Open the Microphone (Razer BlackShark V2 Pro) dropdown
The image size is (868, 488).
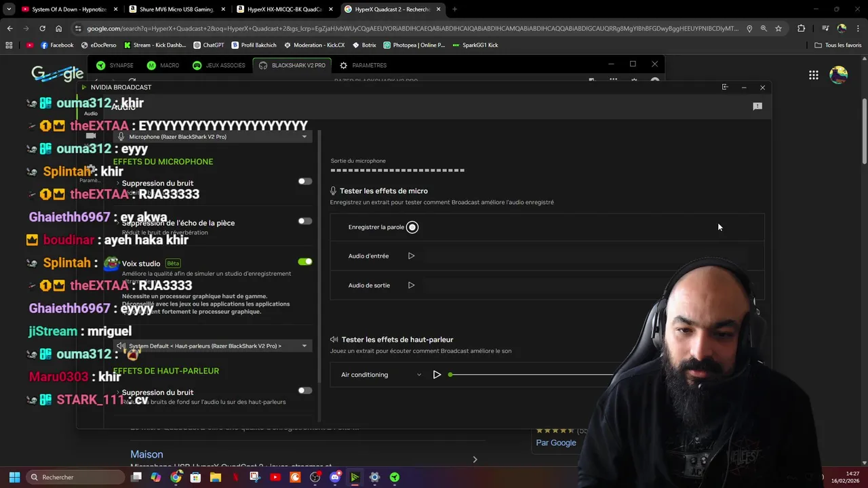tap(212, 137)
